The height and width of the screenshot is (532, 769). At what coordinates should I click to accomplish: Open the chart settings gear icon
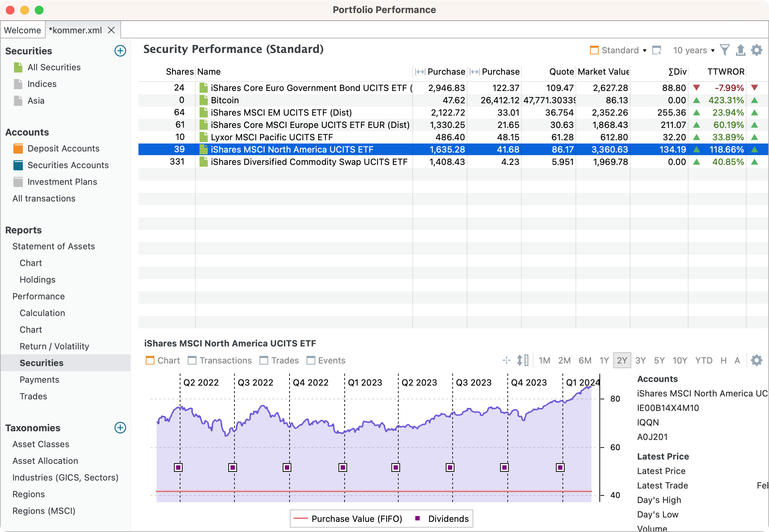point(757,360)
